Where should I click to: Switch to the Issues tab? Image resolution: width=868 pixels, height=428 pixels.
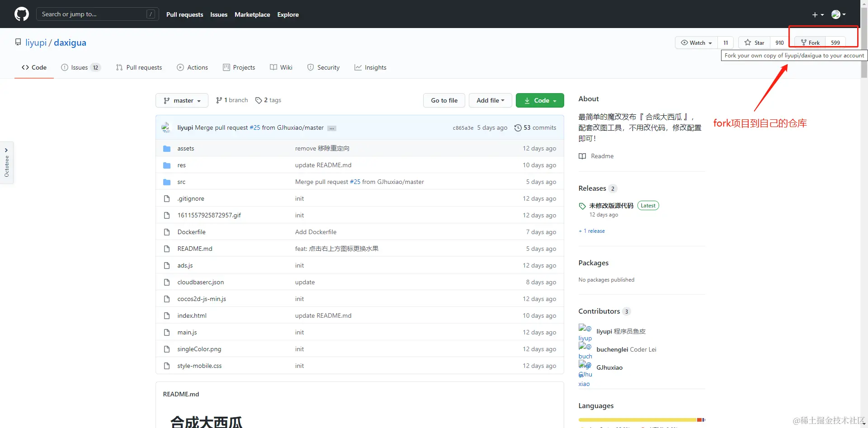[80, 67]
